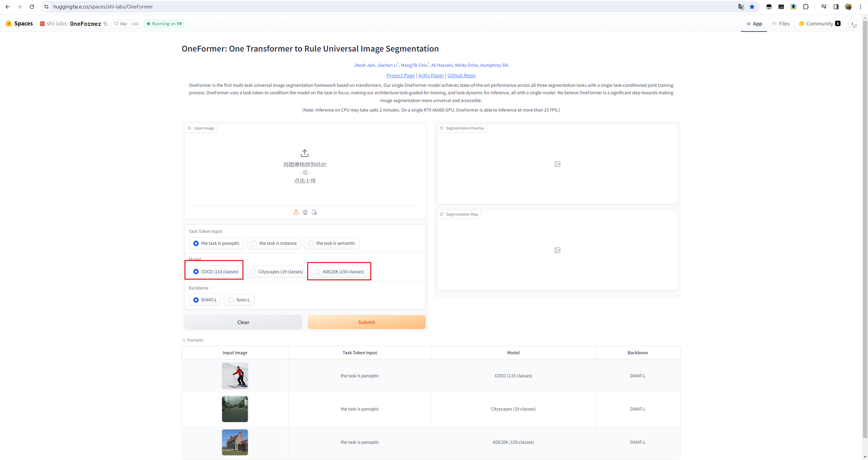
Task: Click the Input Image drop area text
Action: [305, 173]
